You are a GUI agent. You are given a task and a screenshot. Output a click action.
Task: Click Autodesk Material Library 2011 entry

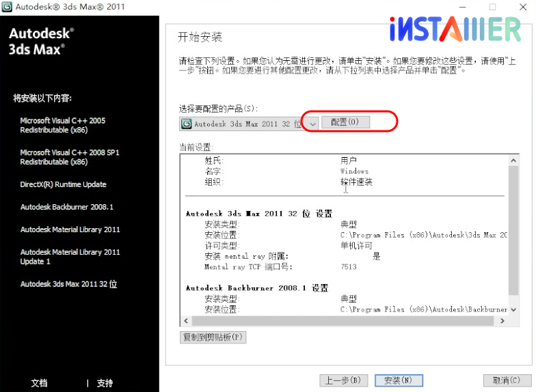click(x=70, y=229)
